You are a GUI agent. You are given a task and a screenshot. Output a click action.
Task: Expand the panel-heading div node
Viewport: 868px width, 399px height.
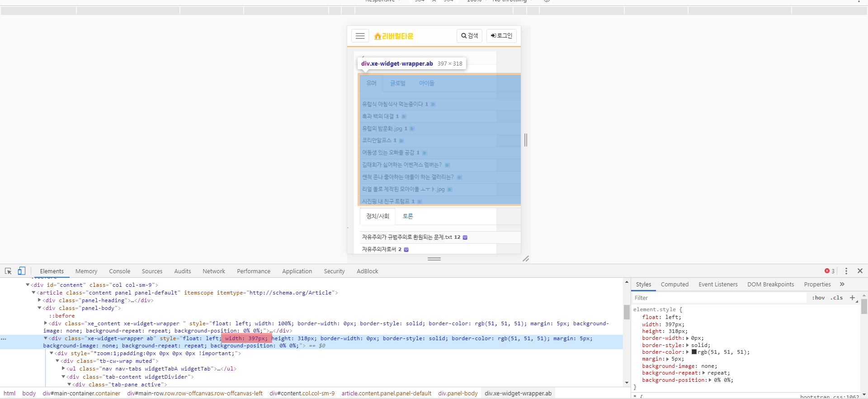[x=39, y=300]
